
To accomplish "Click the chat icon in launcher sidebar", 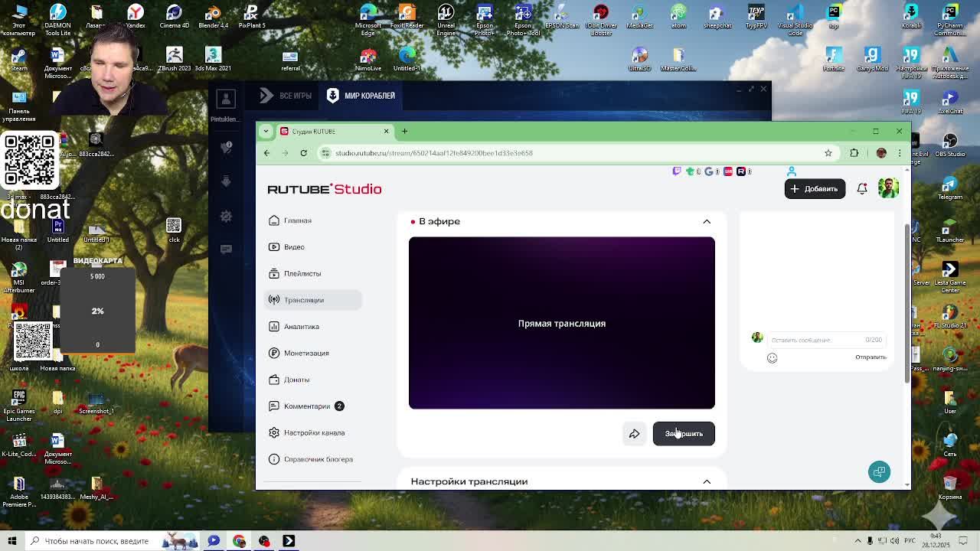I will tap(226, 249).
